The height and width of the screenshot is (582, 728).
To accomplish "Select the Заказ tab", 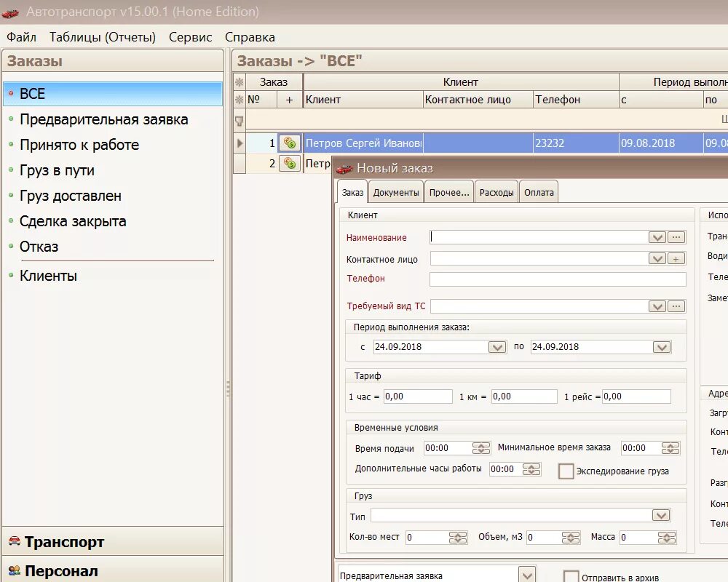I will coord(352,193).
